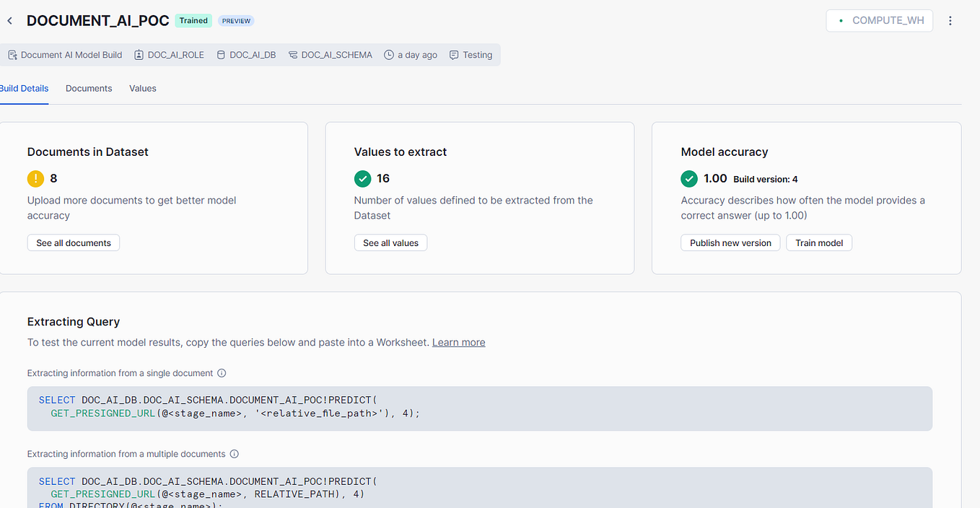
Task: Click the Document AI Model Build icon
Action: [12, 54]
